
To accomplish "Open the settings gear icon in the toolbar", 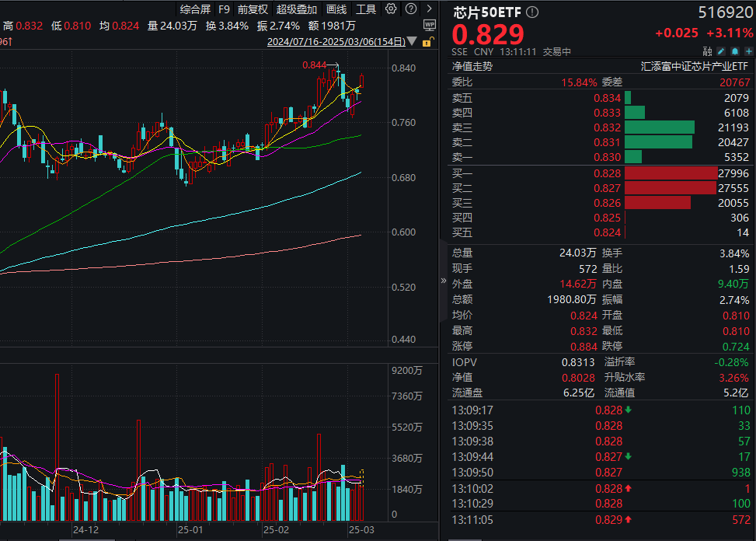I will [390, 8].
